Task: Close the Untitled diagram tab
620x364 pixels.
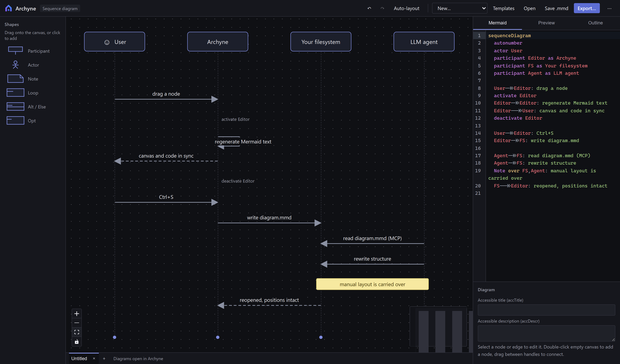Action: click(94, 359)
